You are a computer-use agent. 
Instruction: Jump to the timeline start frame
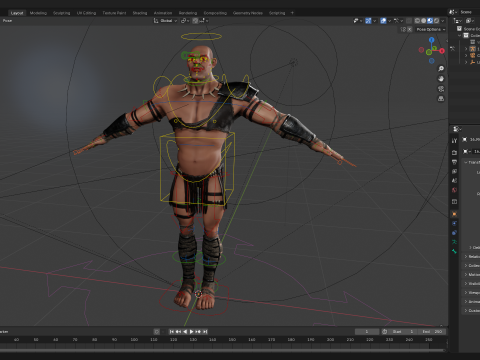172,332
